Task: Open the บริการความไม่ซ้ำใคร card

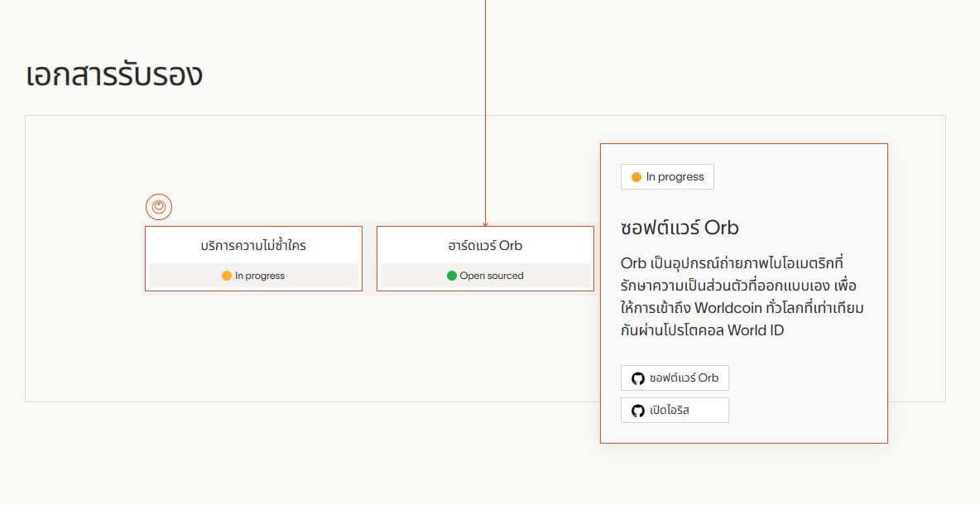Action: (254, 259)
